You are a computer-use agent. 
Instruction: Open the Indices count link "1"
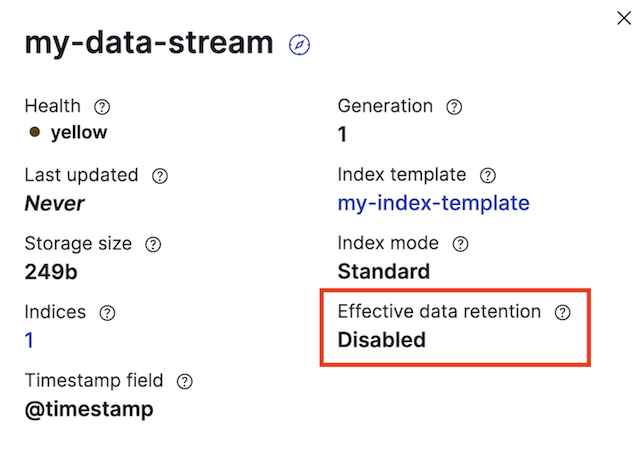(30, 341)
